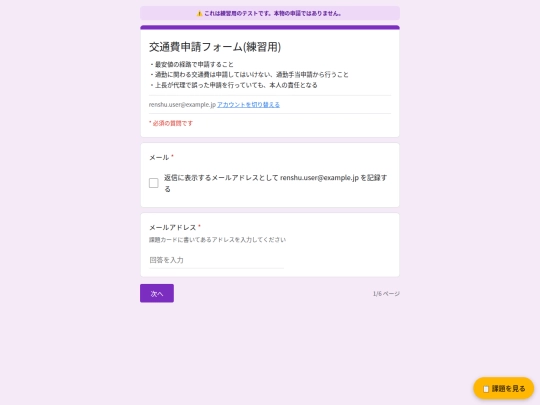Click the checkbox label text 返信に表示するメールアドレス
Image resolution: width=540 pixels, height=405 pixels.
276,183
